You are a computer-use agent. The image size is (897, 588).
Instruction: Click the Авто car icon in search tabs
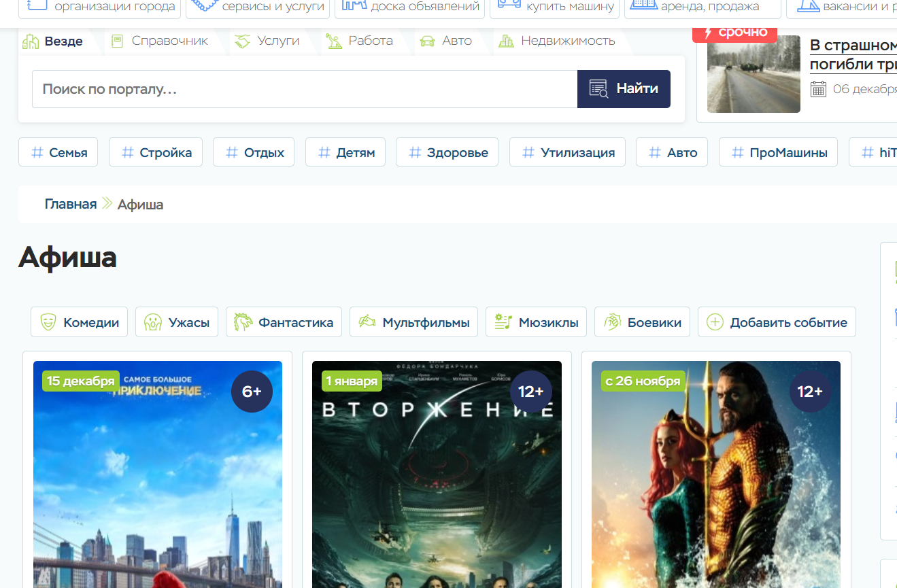tap(427, 41)
